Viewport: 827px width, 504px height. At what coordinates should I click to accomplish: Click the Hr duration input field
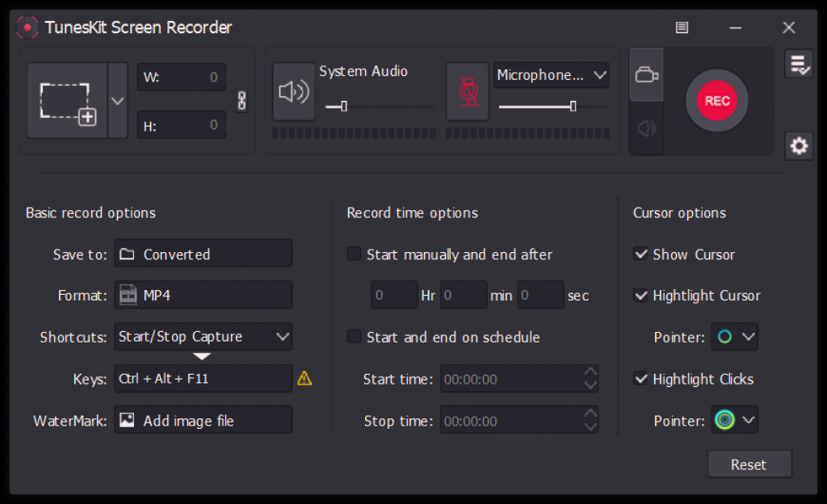394,296
